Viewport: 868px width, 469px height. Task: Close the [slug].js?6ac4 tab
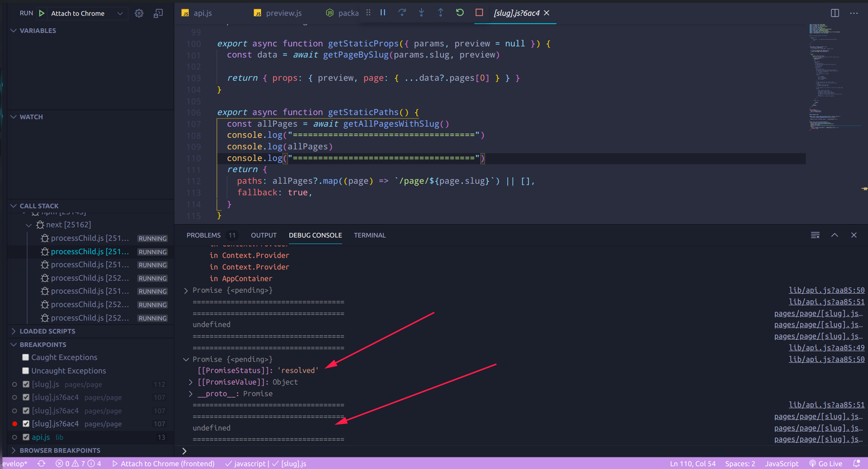pos(547,13)
